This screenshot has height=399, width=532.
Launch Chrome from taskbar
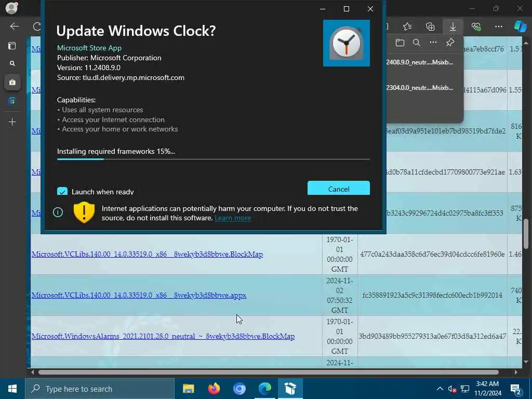click(239, 389)
